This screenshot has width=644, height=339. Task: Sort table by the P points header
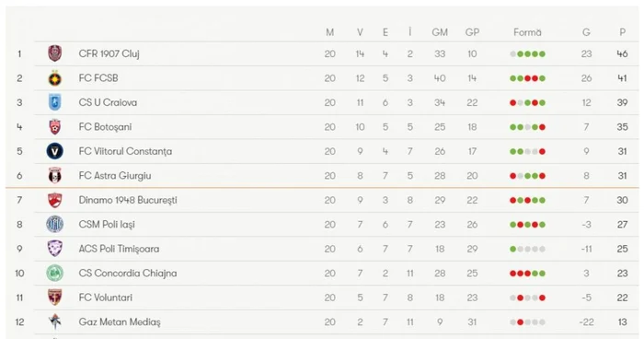coord(622,32)
